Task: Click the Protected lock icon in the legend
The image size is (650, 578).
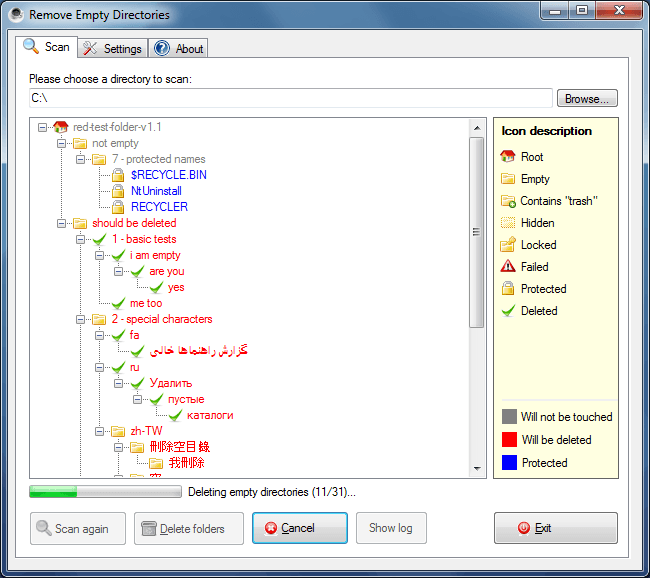Action: [x=508, y=288]
